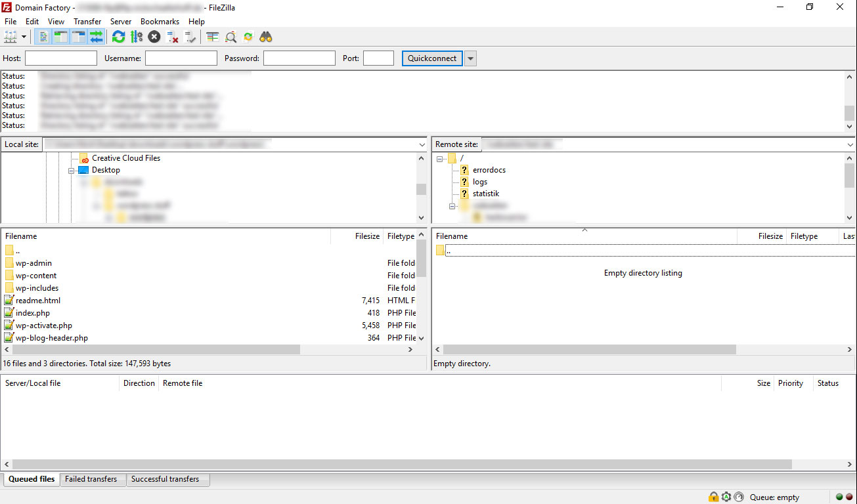Cancel the current operation

coord(154,37)
